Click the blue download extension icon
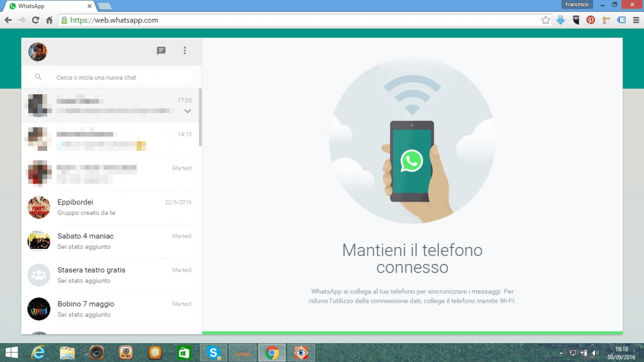The height and width of the screenshot is (362, 644). coord(560,19)
